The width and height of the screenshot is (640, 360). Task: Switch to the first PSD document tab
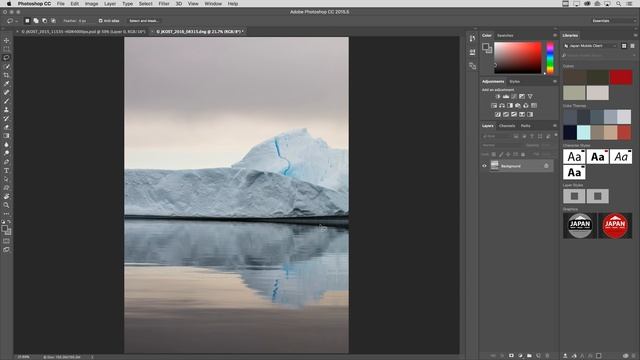[x=83, y=31]
